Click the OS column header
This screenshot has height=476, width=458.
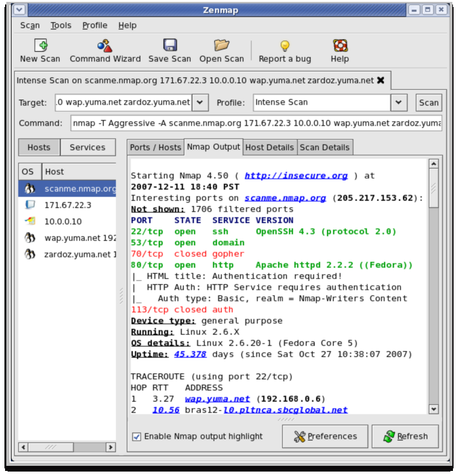click(x=30, y=172)
